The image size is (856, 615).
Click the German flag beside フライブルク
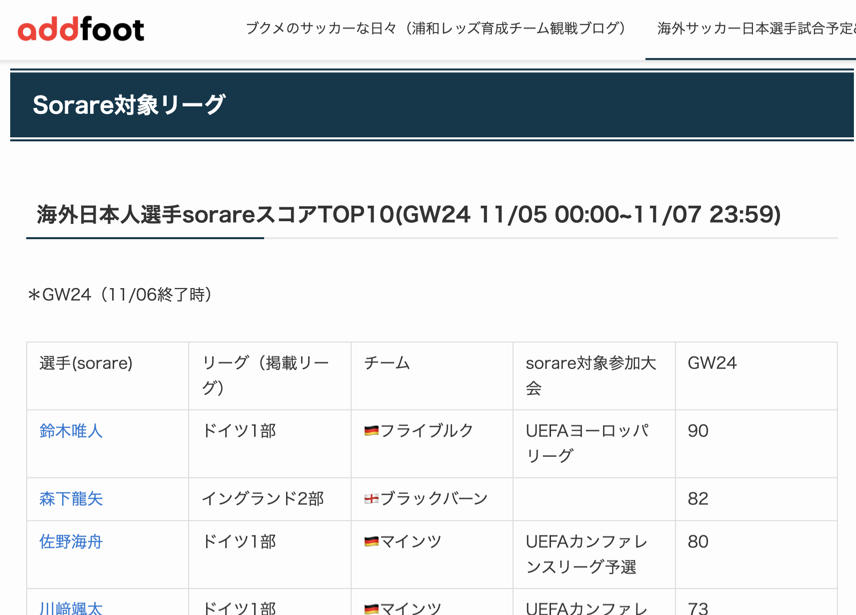point(371,431)
